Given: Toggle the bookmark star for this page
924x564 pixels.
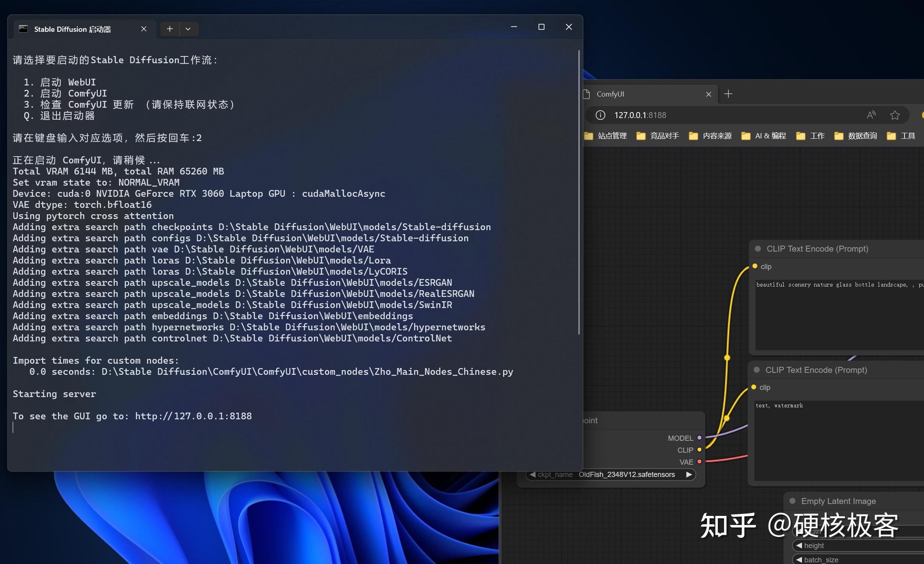Looking at the screenshot, I should (x=895, y=115).
